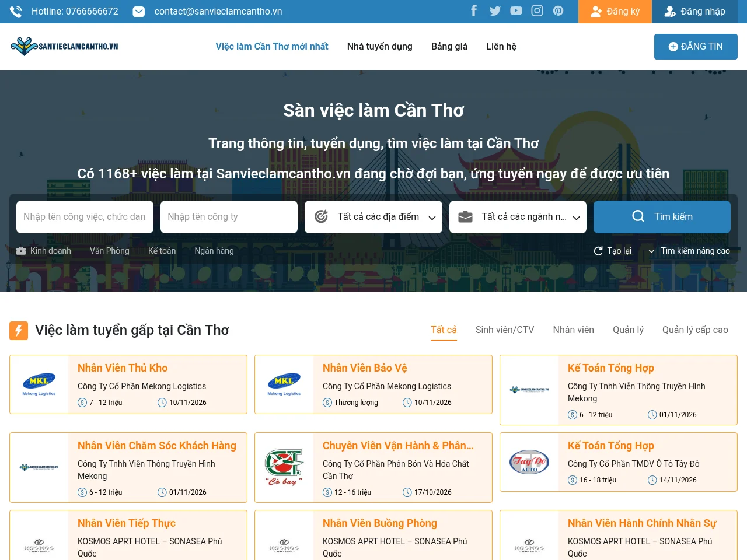The width and height of the screenshot is (747, 560).
Task: Click the Kosmos logo on Nhân Viên Tiếp Thực
Action: click(x=39, y=545)
